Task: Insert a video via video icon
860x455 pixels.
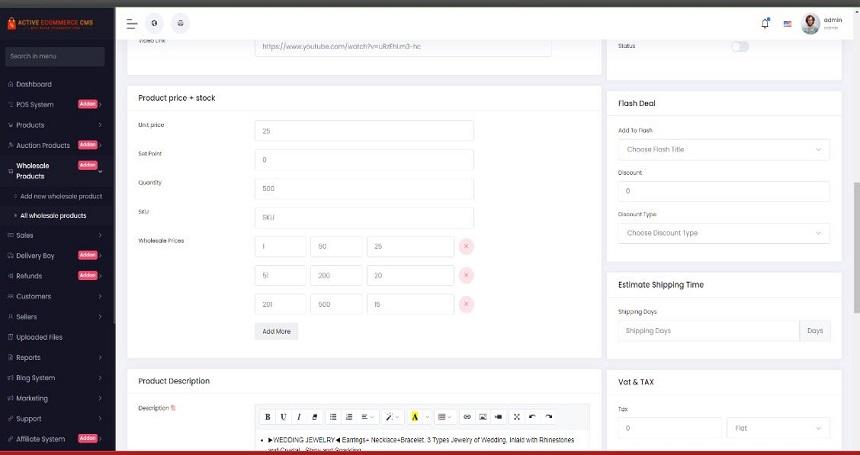Action: coord(498,417)
